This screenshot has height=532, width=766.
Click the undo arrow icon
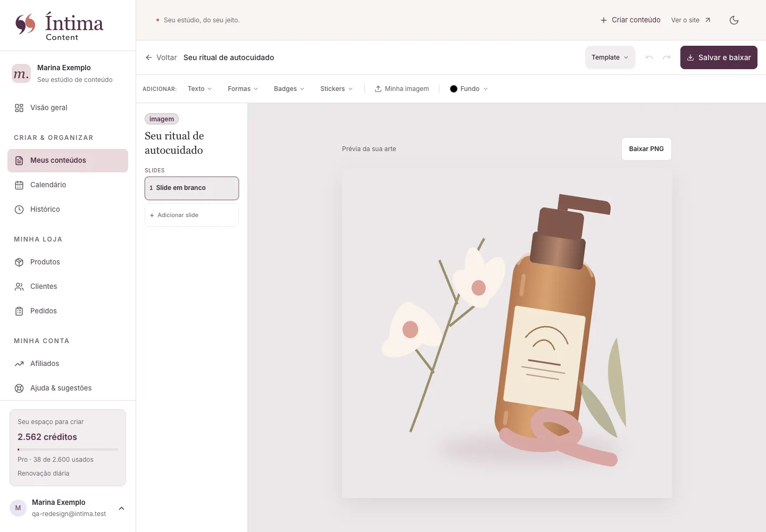tap(649, 57)
